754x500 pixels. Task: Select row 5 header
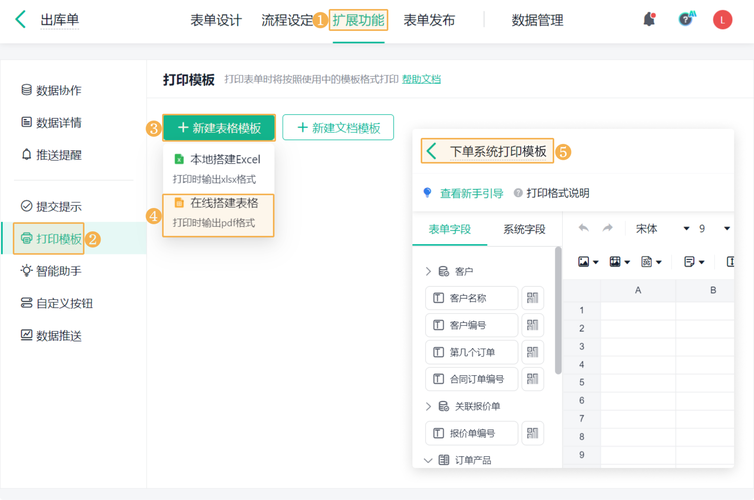[x=581, y=383]
